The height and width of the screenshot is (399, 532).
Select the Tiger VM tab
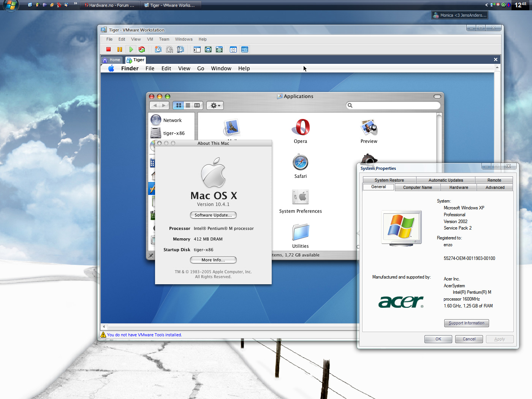point(136,60)
